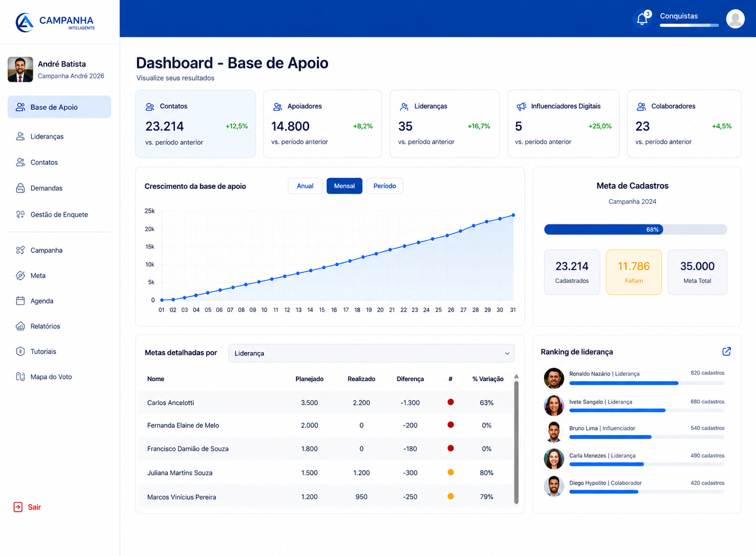Click the Conquistas label
This screenshot has width=756, height=556.
(x=678, y=16)
